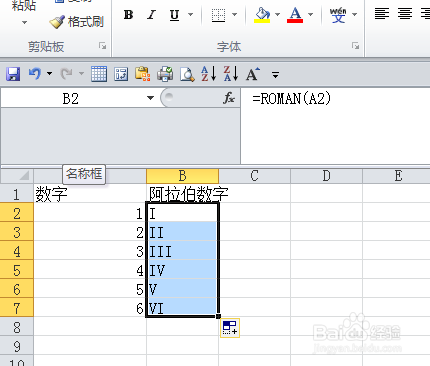The height and width of the screenshot is (366, 430).
Task: Apply yellow fill color bucket
Action: coord(262,15)
